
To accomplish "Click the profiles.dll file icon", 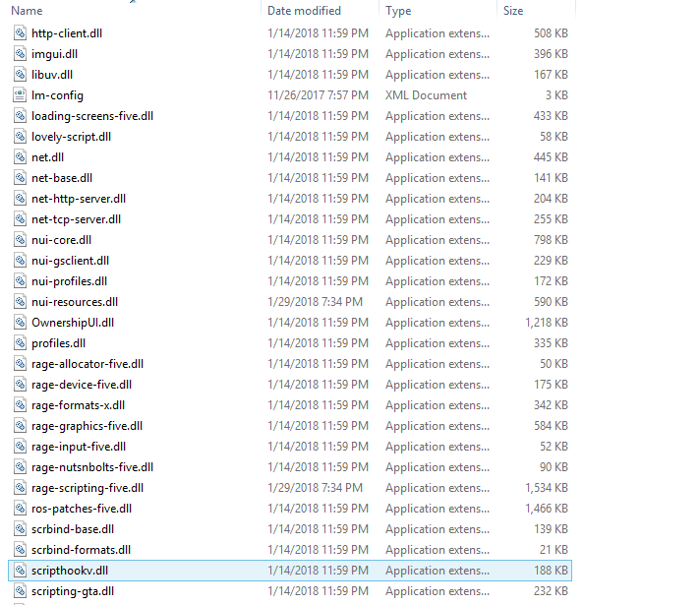I will pos(20,343).
